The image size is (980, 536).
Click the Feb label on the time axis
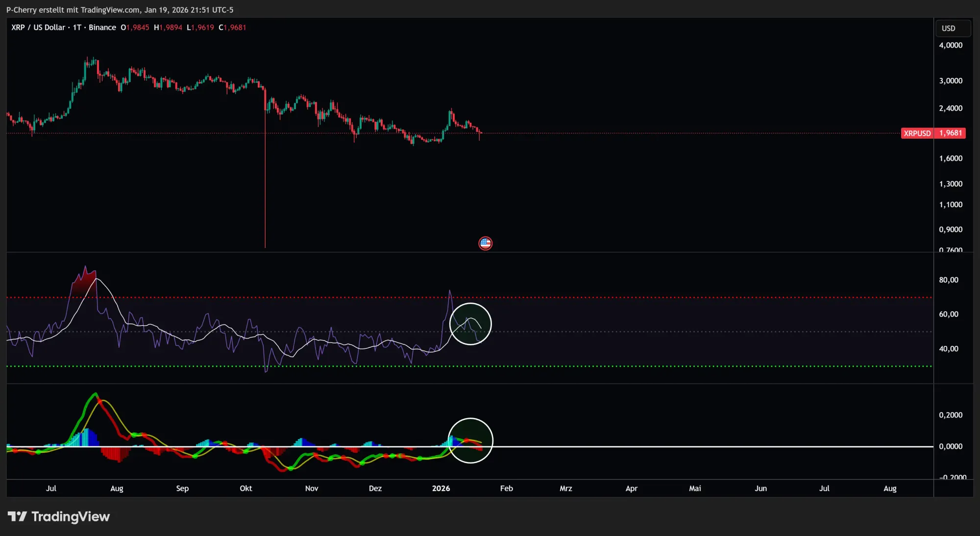click(x=507, y=488)
